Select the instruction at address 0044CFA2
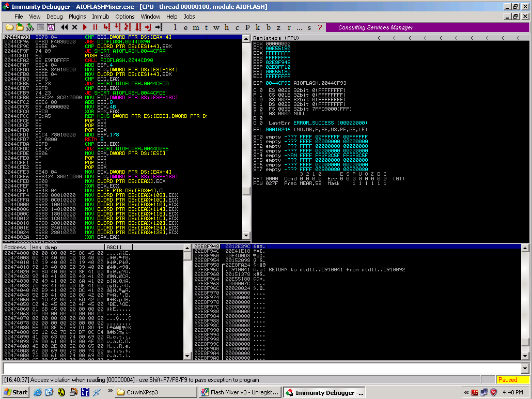This screenshot has height=399, width=532. [x=122, y=60]
